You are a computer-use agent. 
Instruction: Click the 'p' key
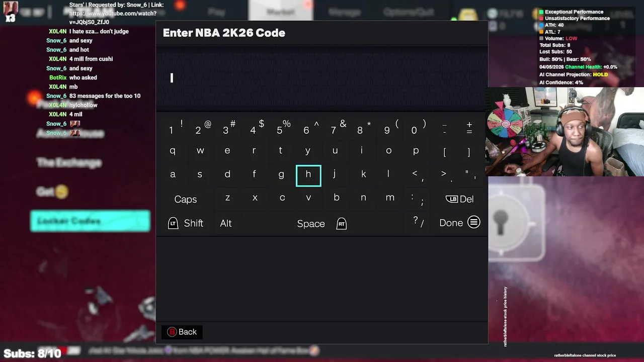coord(416,151)
